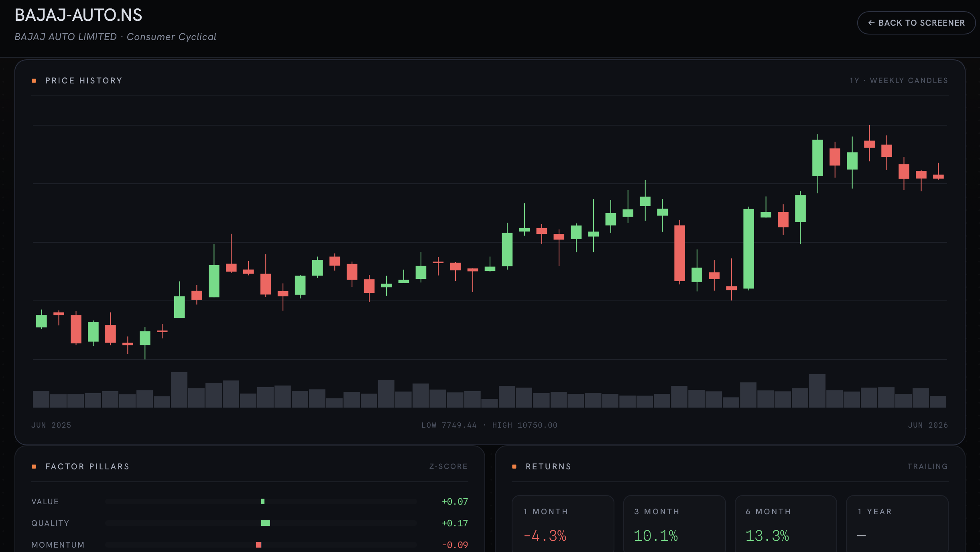Click the '1Y · WEEKLY CANDLES' label
The width and height of the screenshot is (980, 552).
coord(899,81)
